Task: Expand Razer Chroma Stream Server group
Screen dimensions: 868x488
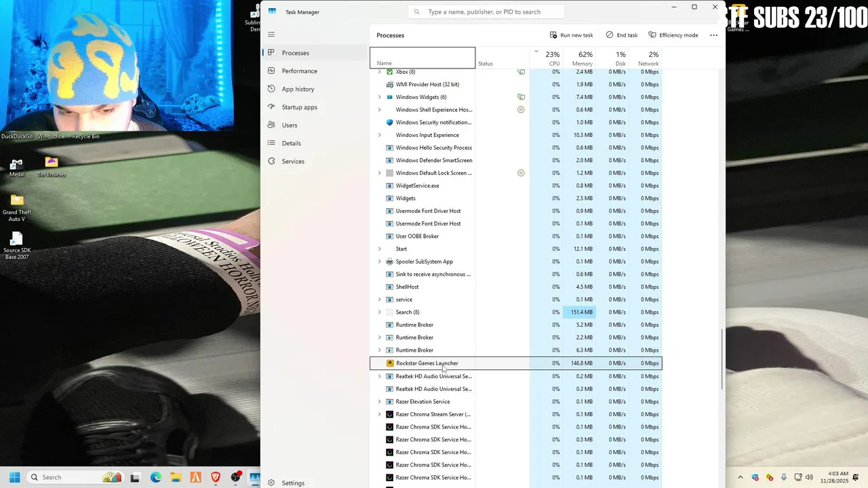Action: click(379, 414)
